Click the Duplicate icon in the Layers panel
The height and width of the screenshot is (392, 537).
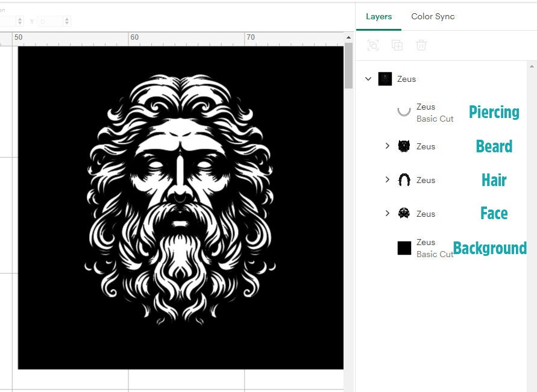pos(397,45)
